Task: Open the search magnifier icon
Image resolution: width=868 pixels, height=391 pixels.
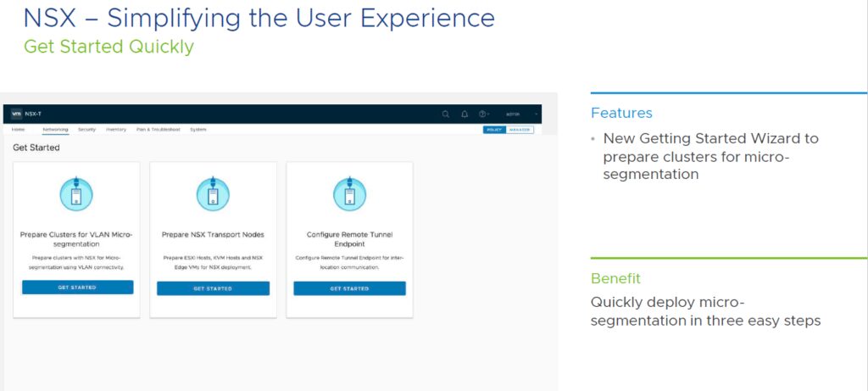Action: pos(446,115)
